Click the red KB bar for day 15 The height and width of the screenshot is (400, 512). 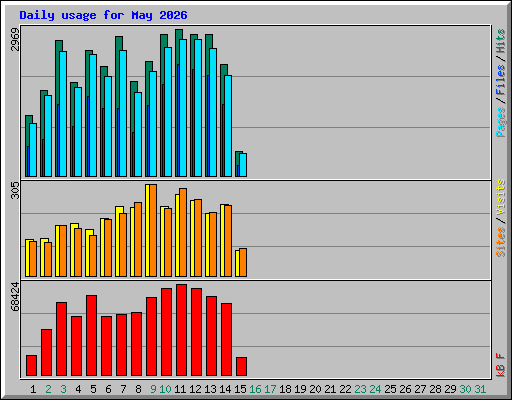pos(241,366)
